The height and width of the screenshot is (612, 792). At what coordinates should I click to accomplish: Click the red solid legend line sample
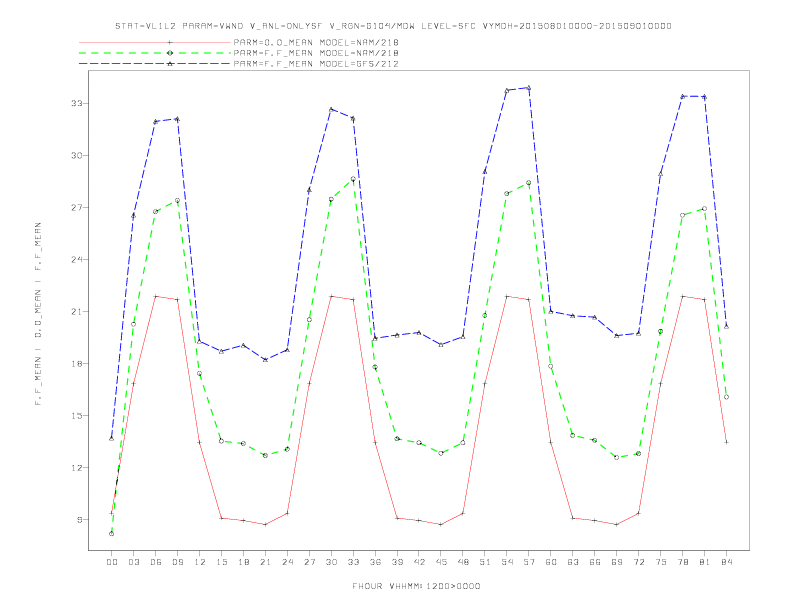[x=155, y=42]
